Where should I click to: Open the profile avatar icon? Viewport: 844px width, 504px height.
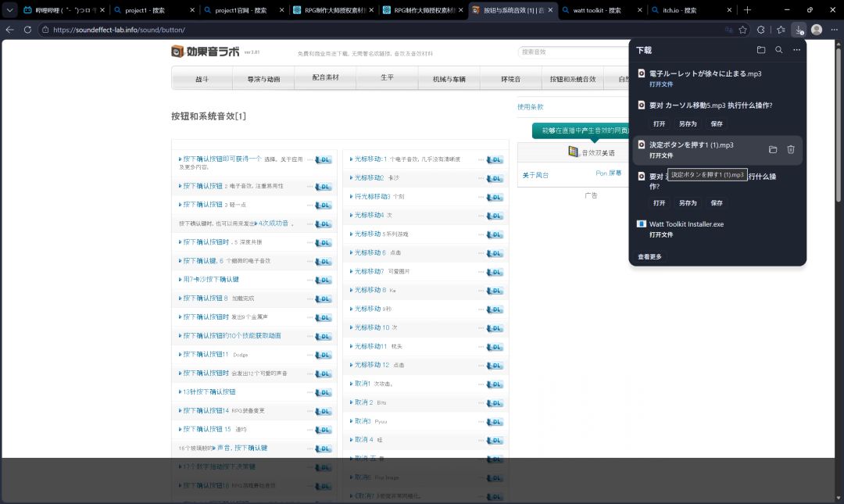(817, 30)
